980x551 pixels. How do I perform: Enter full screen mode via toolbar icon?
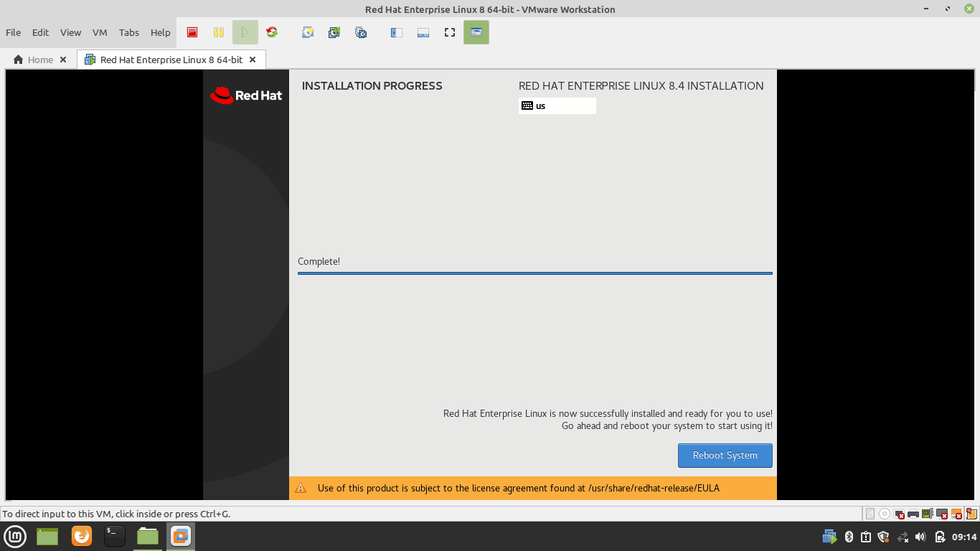450,32
